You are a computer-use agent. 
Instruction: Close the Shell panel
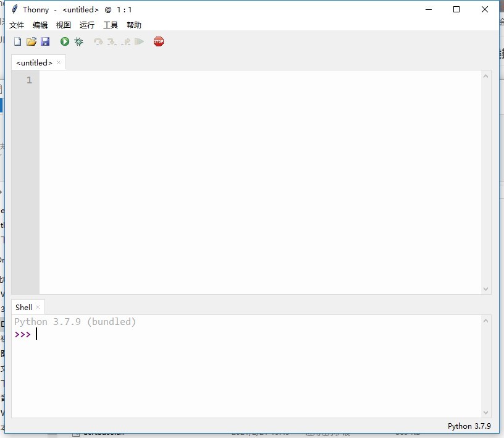pyautogui.click(x=37, y=307)
